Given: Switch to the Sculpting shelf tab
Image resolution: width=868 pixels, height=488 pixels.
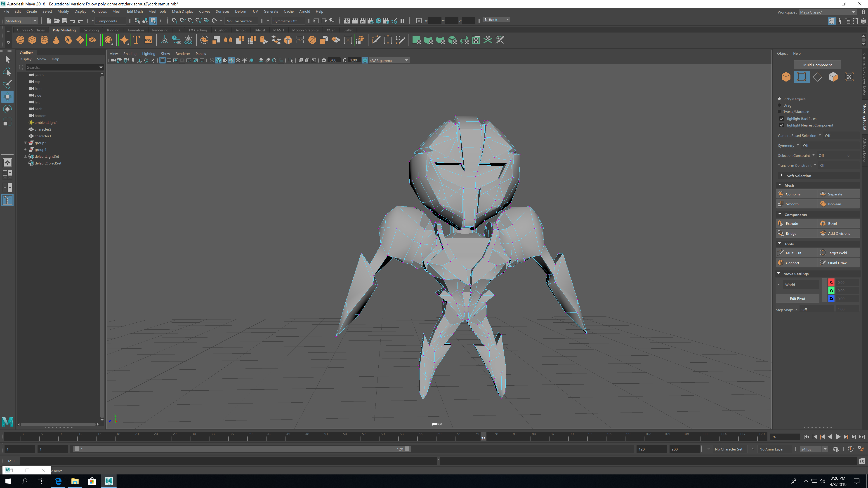Looking at the screenshot, I should (x=91, y=30).
